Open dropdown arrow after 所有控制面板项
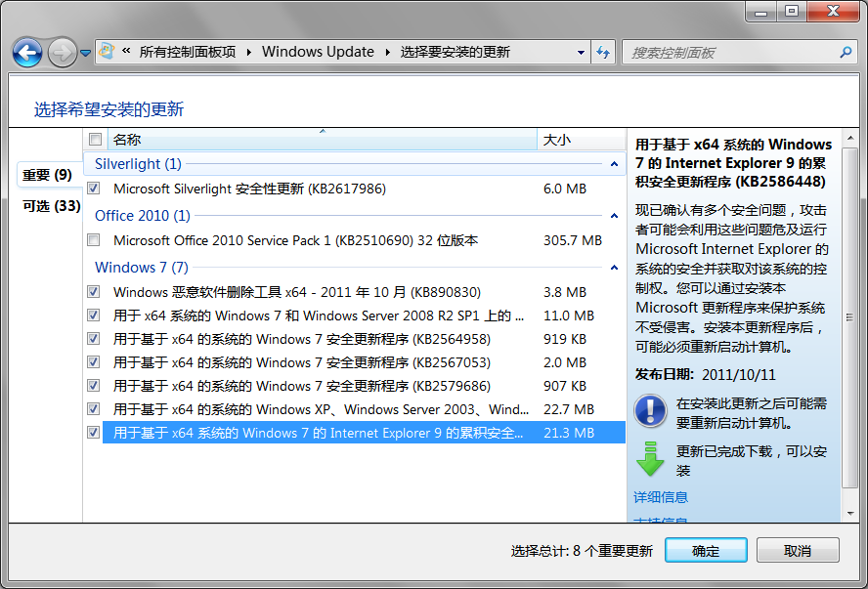868x589 pixels. (249, 53)
